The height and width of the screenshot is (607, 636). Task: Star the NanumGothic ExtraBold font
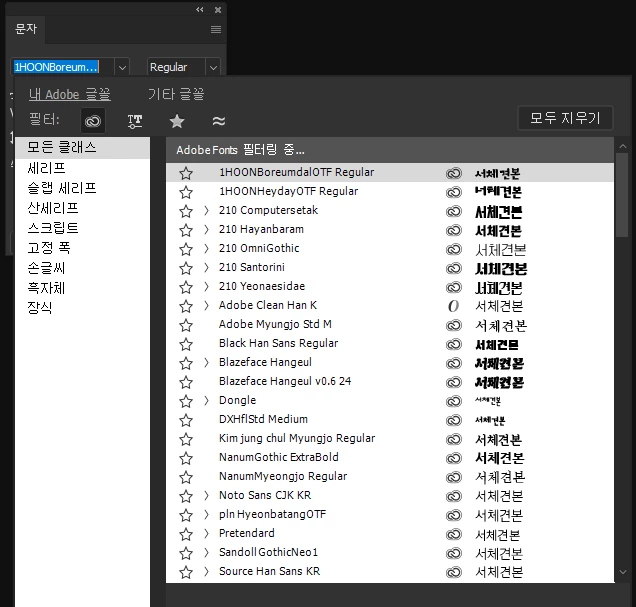point(186,458)
